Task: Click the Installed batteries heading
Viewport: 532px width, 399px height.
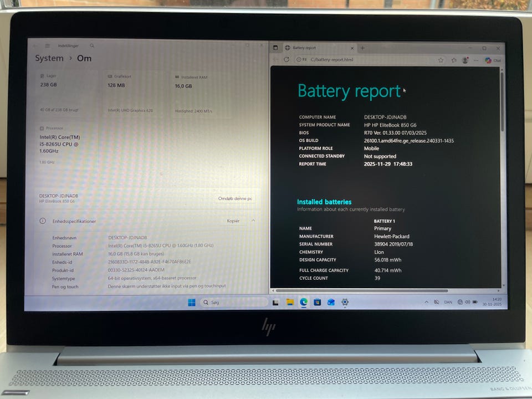Action: tap(324, 202)
